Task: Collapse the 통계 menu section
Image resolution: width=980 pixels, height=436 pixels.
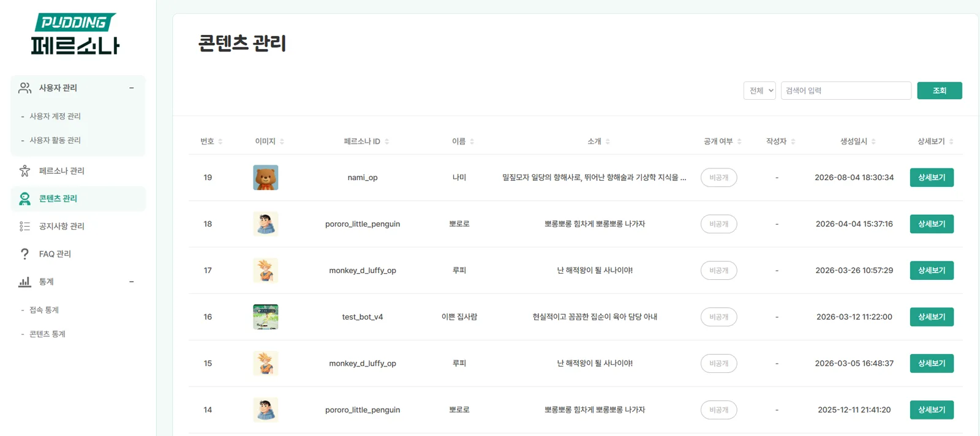Action: pos(131,282)
